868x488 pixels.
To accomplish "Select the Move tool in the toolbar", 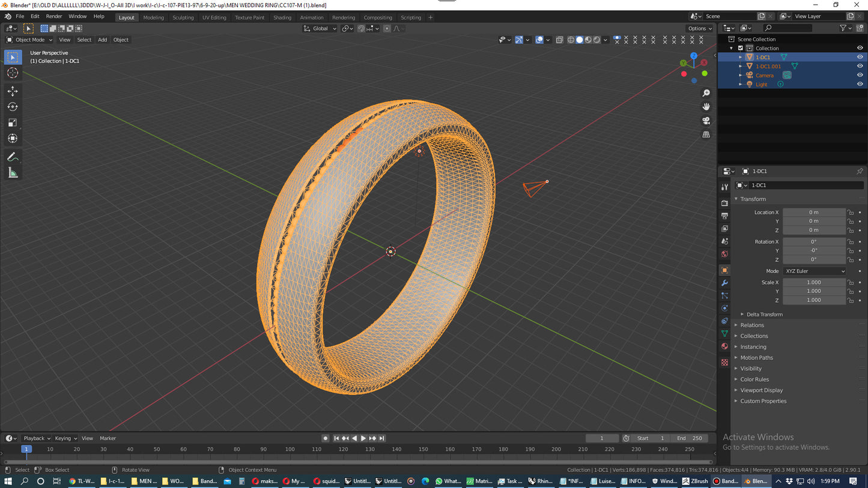I will [x=13, y=91].
